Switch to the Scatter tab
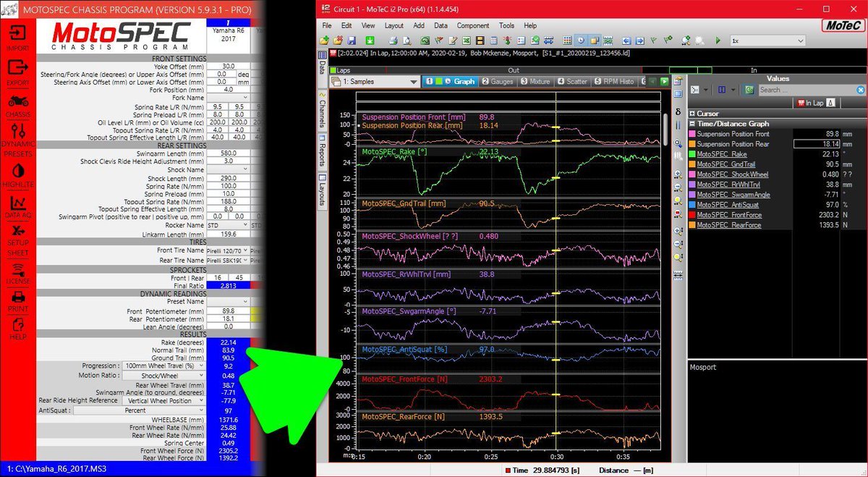 576,82
